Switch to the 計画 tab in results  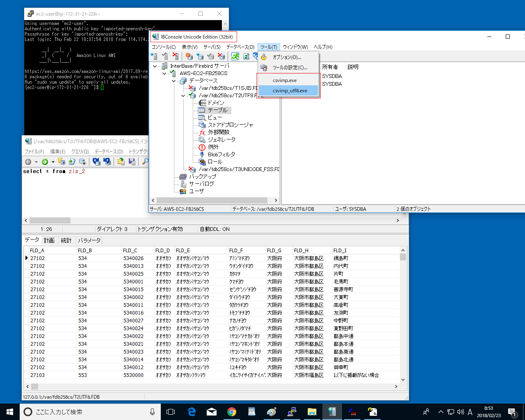click(49, 240)
